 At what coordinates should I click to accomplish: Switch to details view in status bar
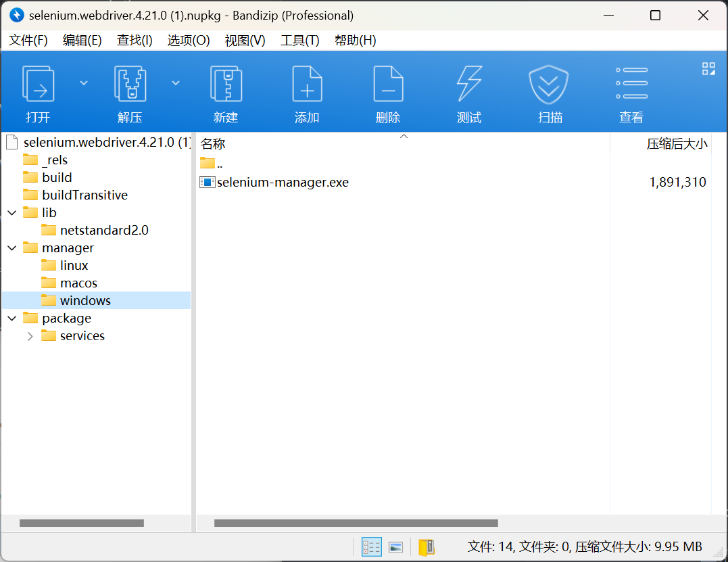372,547
